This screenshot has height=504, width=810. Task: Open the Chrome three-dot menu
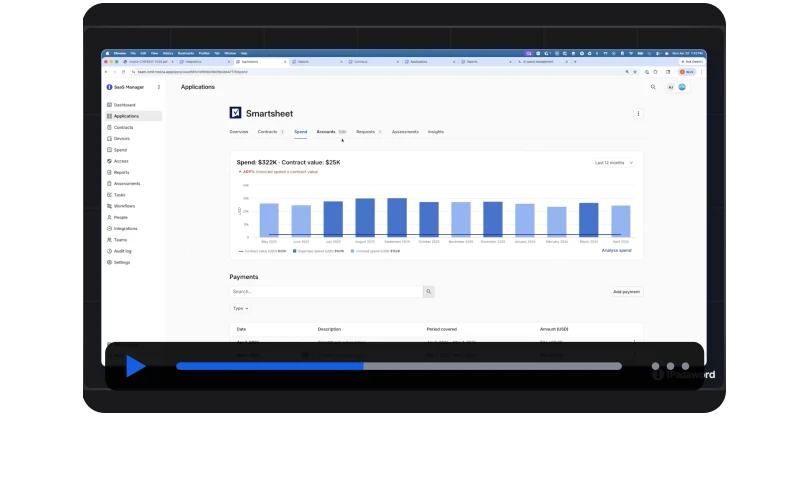[701, 72]
